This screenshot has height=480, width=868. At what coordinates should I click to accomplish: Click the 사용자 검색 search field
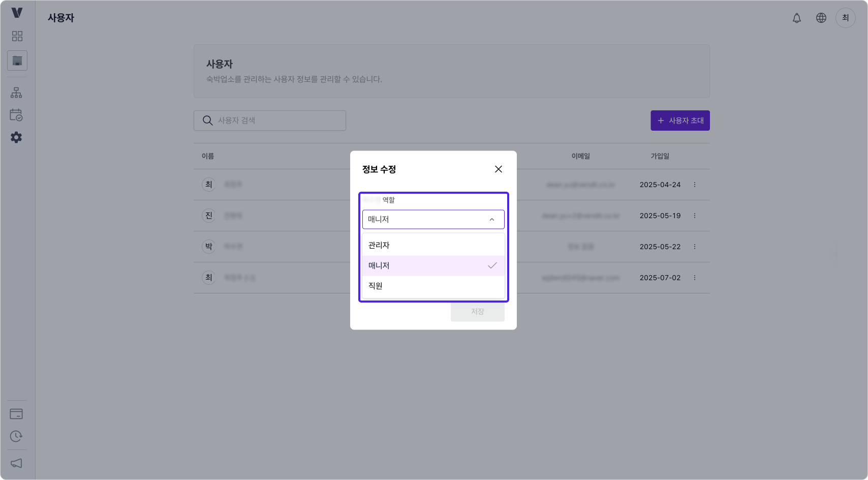point(269,121)
